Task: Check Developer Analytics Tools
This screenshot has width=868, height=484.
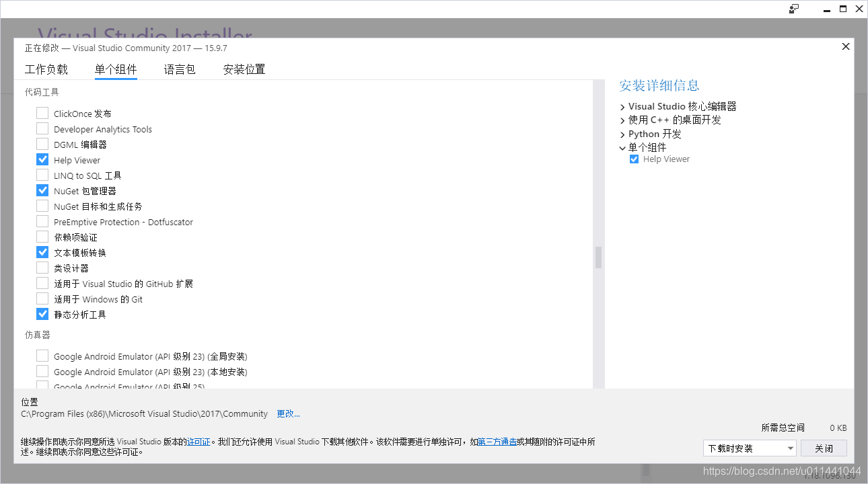Action: tap(42, 128)
